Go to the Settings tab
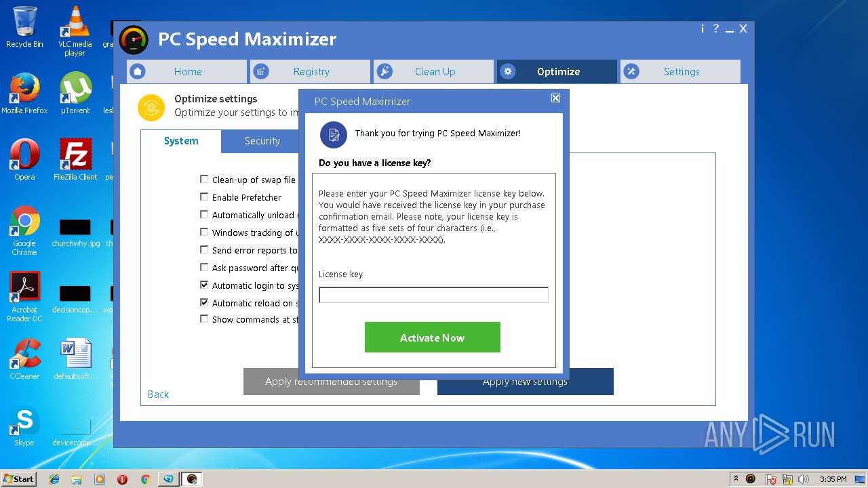This screenshot has height=488, width=868. 681,71
